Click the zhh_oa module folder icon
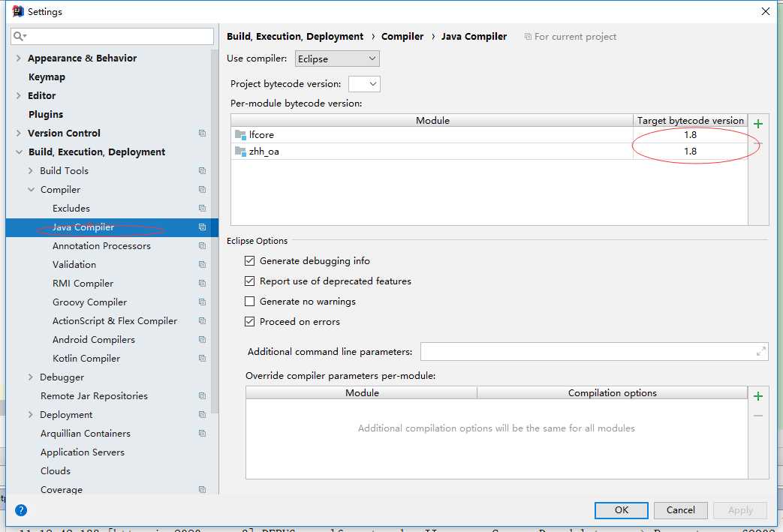This screenshot has height=532, width=783. (x=240, y=152)
